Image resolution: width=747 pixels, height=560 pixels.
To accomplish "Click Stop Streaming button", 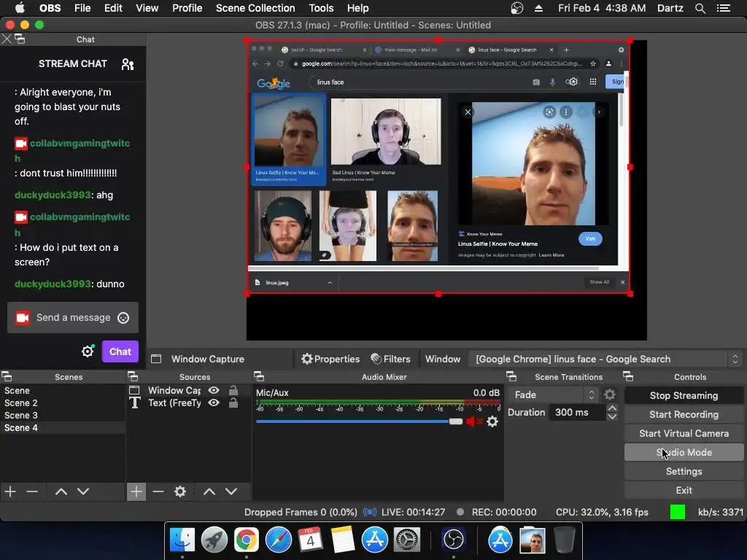I will 684,395.
